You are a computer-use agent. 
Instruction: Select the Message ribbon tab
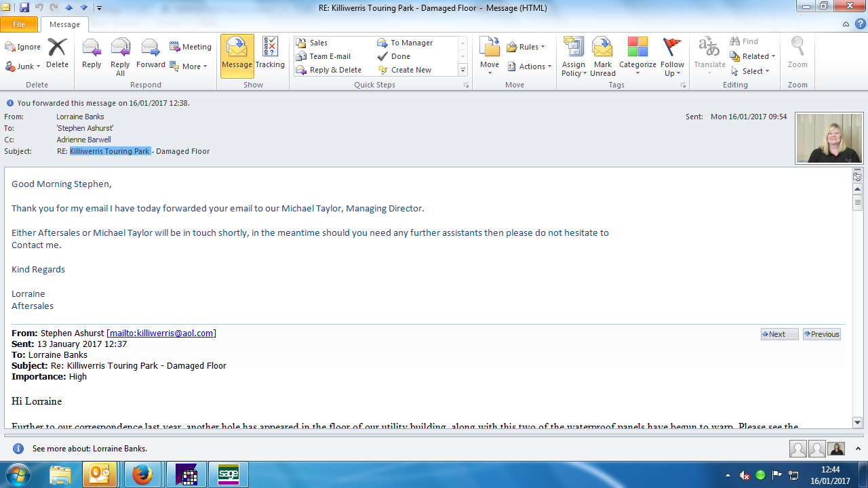pyautogui.click(x=65, y=24)
